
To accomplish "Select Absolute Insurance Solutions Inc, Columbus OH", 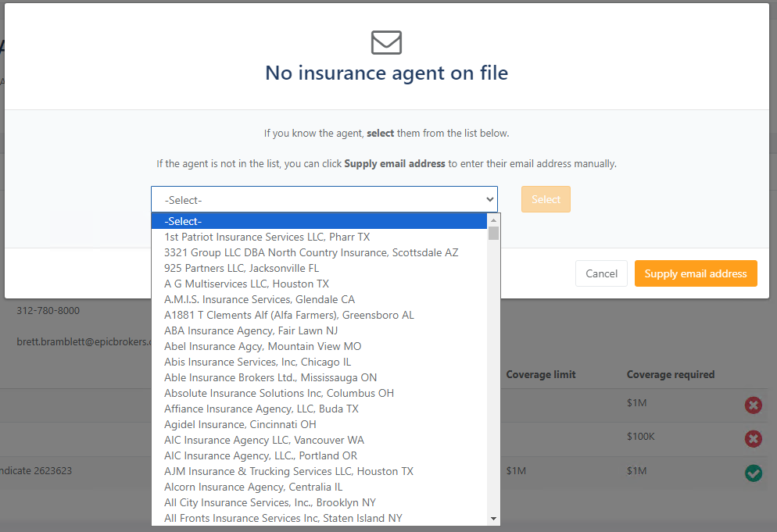I will 319,393.
